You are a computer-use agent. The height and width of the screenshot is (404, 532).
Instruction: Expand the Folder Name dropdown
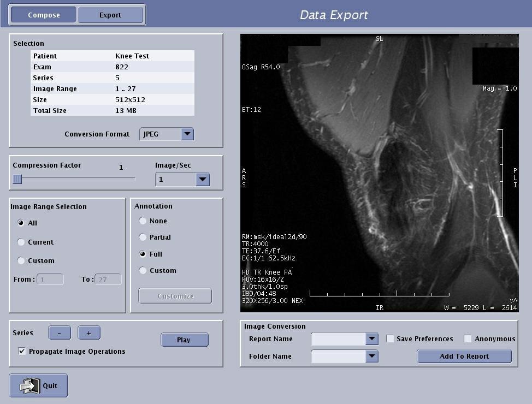(x=372, y=357)
